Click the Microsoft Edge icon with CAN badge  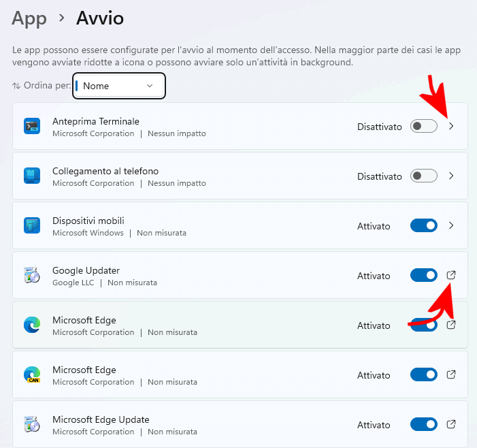point(32,374)
